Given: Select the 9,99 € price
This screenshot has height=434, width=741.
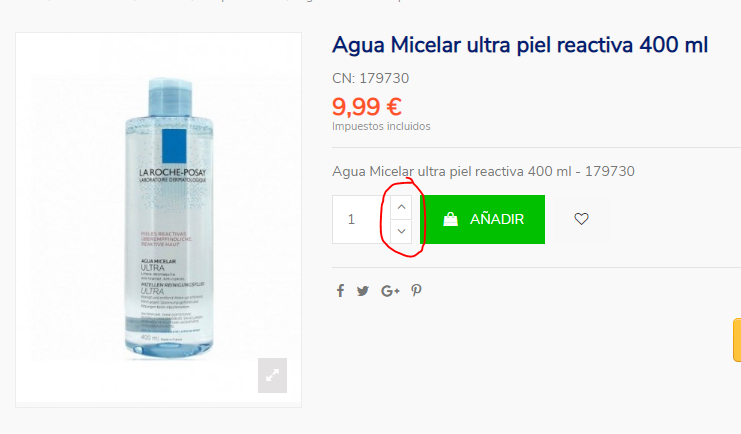Looking at the screenshot, I should pos(367,107).
